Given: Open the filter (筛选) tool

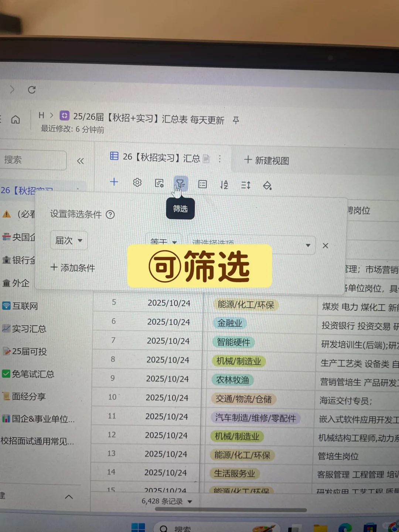Looking at the screenshot, I should [x=180, y=183].
